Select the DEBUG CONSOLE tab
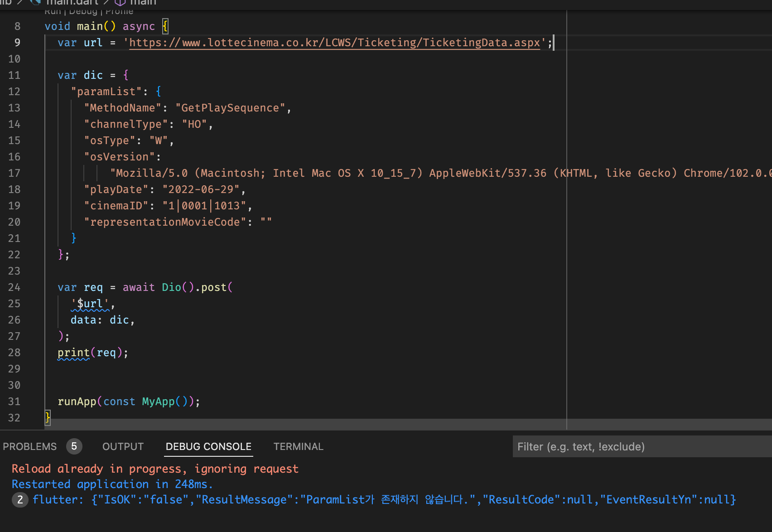 click(x=208, y=446)
